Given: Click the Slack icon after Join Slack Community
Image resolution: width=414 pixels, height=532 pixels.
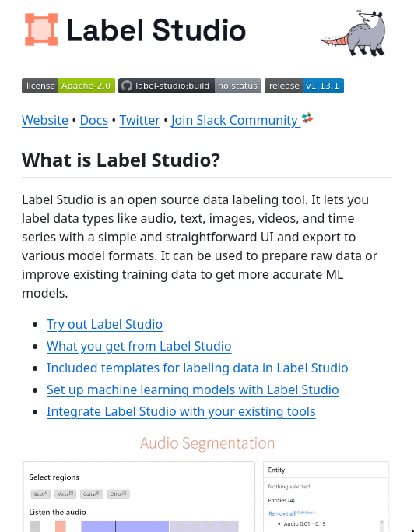Looking at the screenshot, I should [307, 118].
